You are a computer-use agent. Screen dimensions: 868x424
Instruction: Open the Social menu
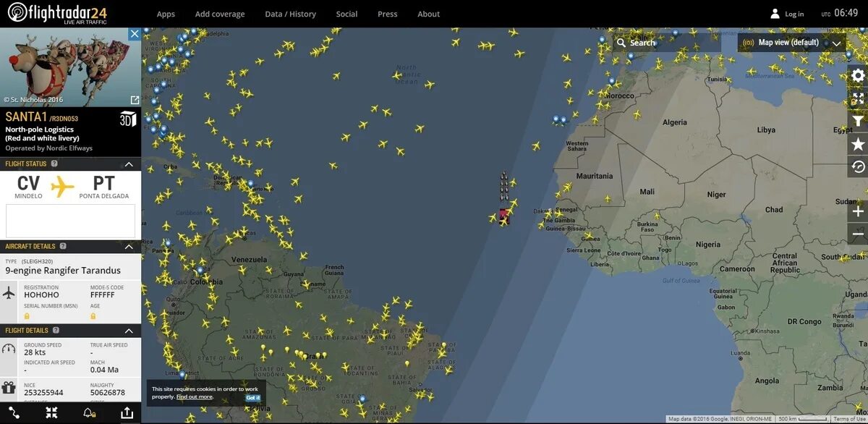coord(346,14)
